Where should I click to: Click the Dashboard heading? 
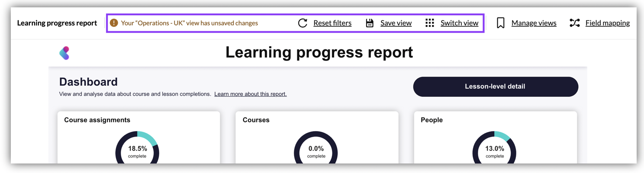click(x=88, y=82)
